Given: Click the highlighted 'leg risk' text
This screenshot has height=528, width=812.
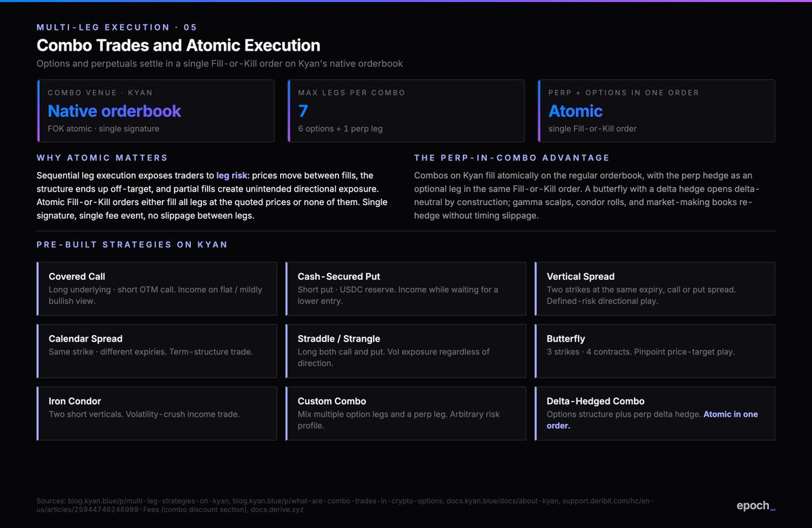Looking at the screenshot, I should [233, 175].
